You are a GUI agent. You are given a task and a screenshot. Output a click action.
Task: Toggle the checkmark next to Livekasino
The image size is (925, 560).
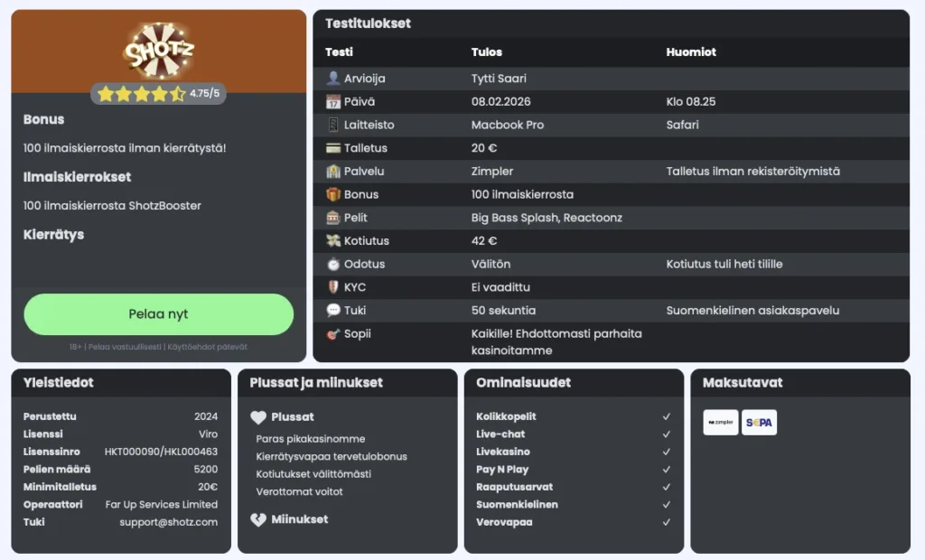[x=666, y=452]
